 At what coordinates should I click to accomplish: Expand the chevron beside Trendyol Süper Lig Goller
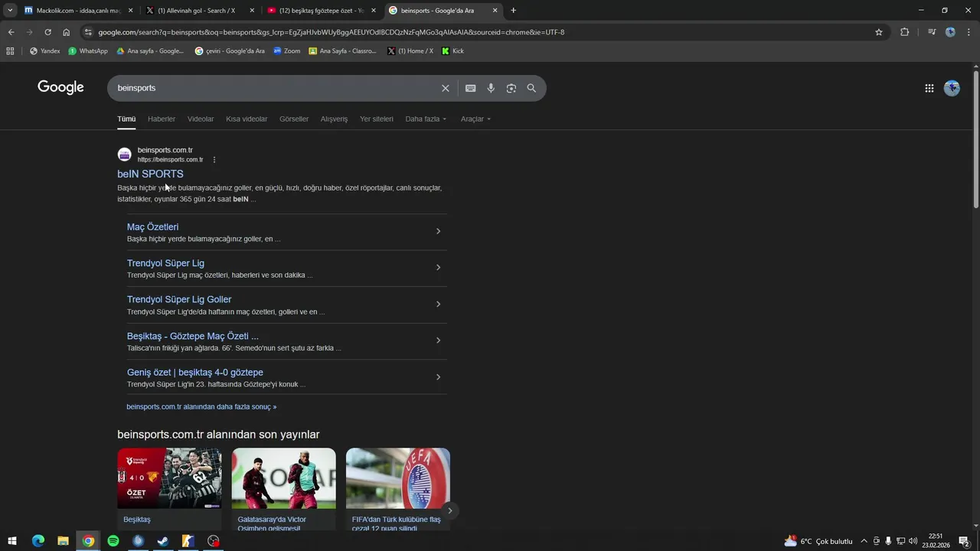pos(438,304)
